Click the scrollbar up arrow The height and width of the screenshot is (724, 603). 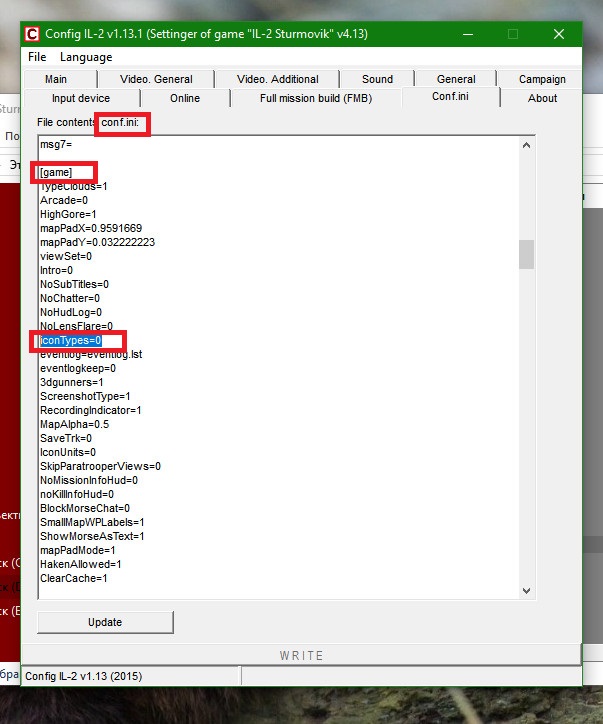526,145
